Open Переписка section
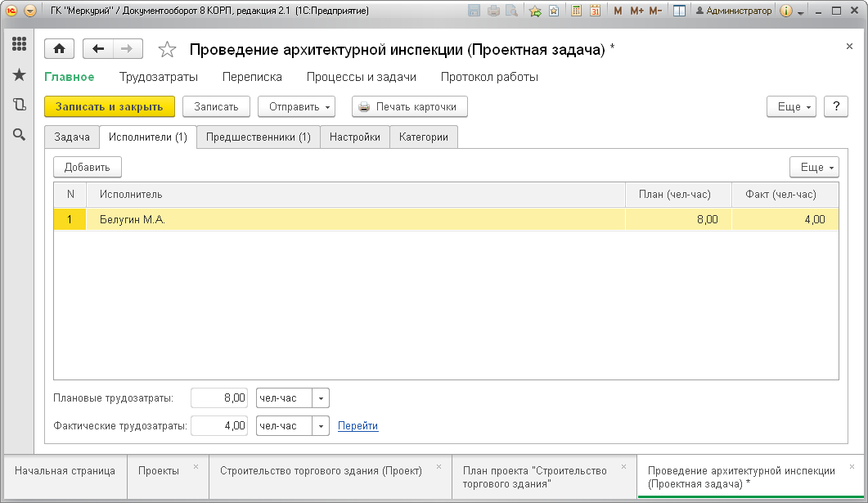 (x=252, y=77)
